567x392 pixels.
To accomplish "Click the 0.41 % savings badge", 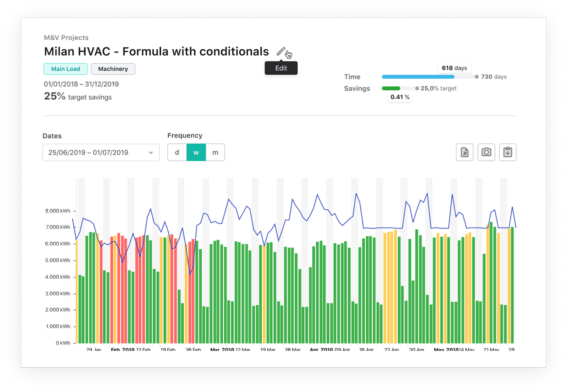I will point(400,97).
